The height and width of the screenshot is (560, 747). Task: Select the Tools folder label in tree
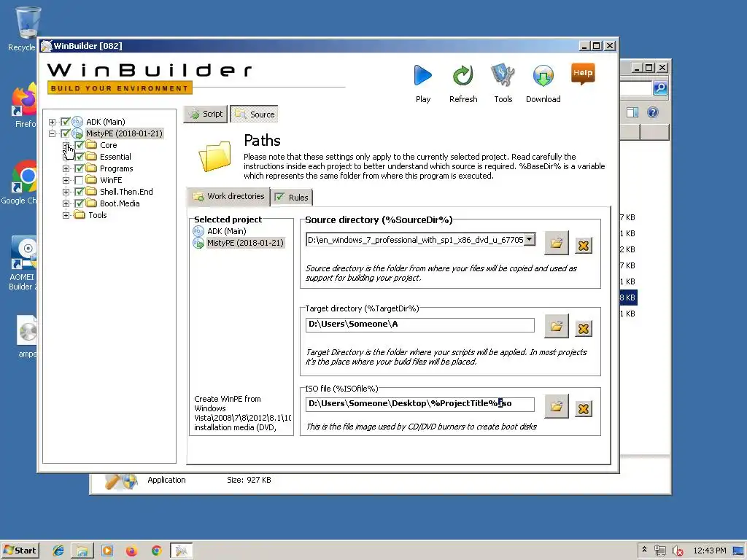(x=98, y=215)
